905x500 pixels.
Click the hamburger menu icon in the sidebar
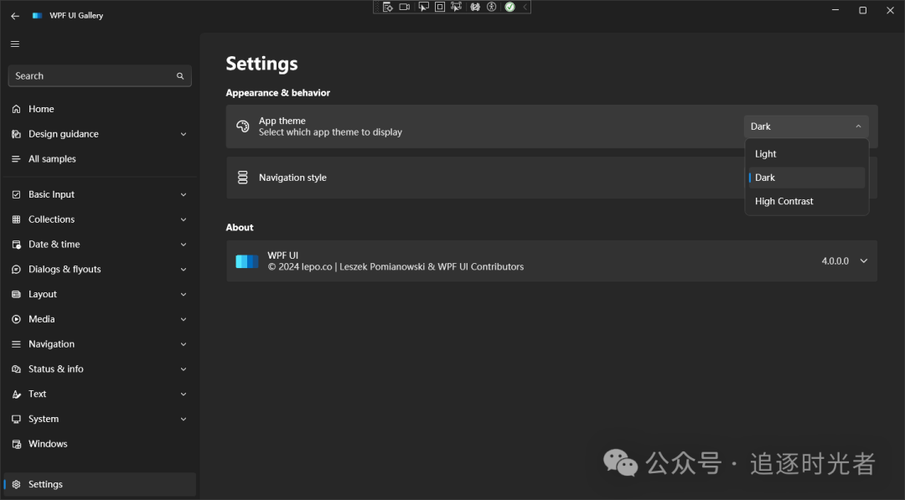click(15, 44)
